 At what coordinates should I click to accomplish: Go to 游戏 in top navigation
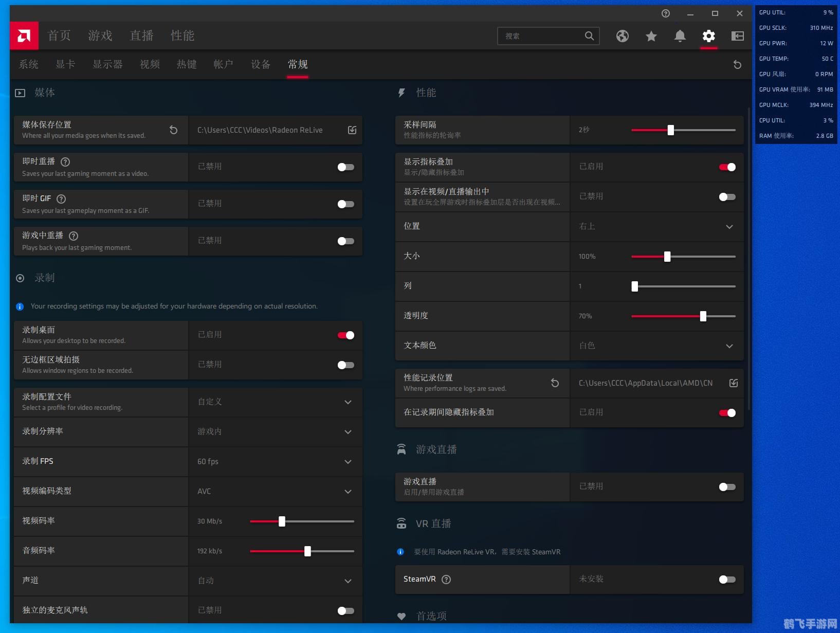click(x=100, y=35)
